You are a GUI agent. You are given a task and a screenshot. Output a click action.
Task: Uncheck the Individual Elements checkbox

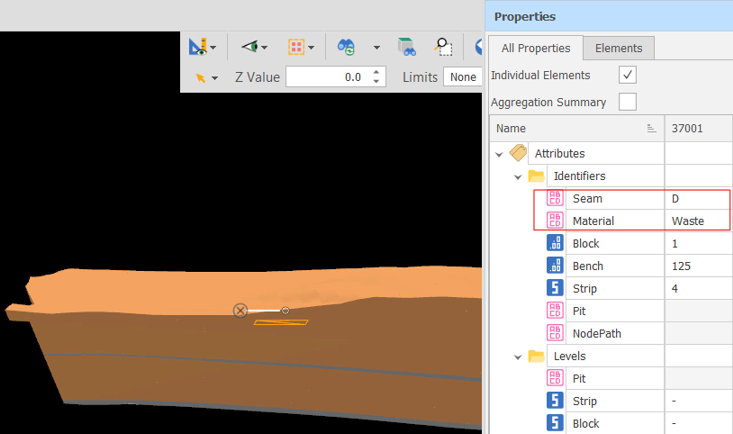click(627, 75)
